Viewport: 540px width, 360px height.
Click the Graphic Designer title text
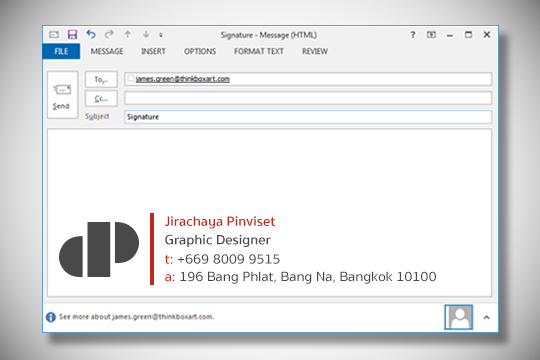click(218, 240)
